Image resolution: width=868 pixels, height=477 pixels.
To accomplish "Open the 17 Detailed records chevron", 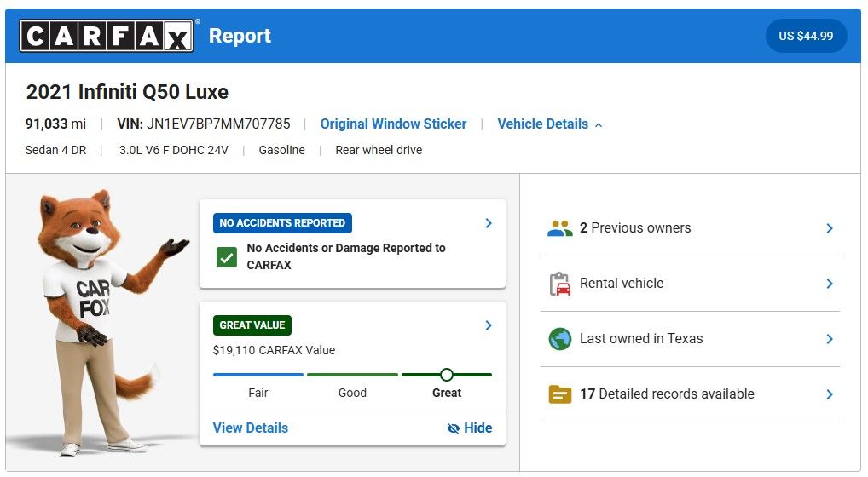I will [829, 394].
